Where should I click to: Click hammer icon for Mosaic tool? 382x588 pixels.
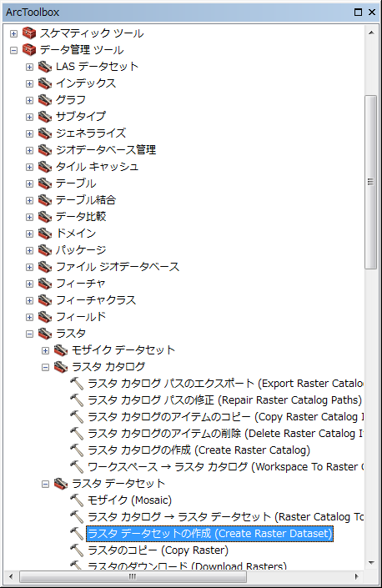77,500
